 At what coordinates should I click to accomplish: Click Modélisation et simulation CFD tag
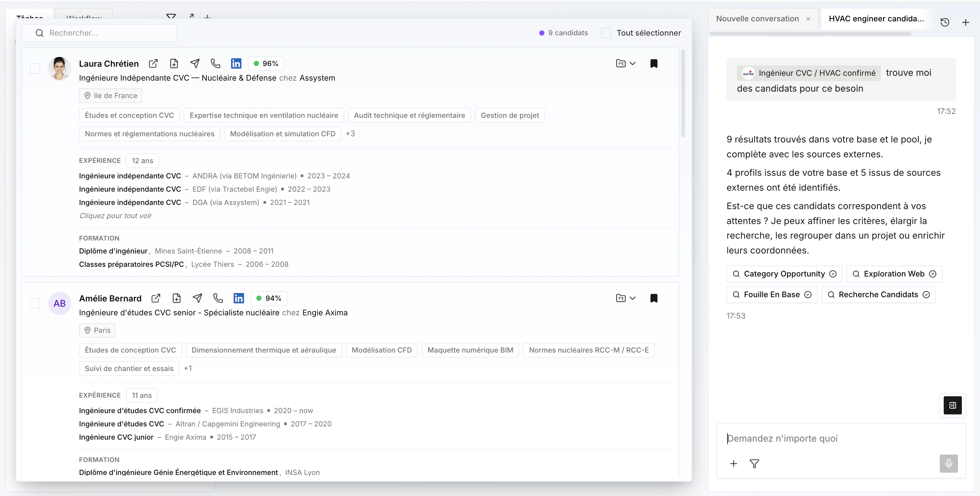[x=283, y=134]
